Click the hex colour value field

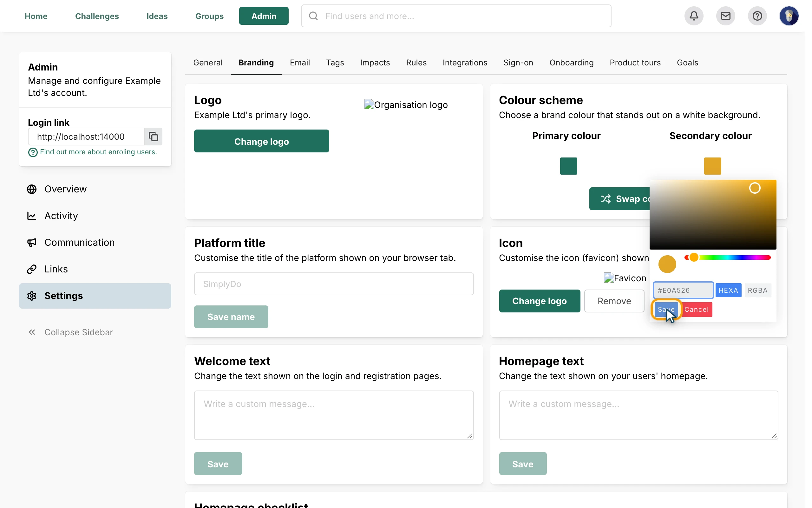pos(683,290)
